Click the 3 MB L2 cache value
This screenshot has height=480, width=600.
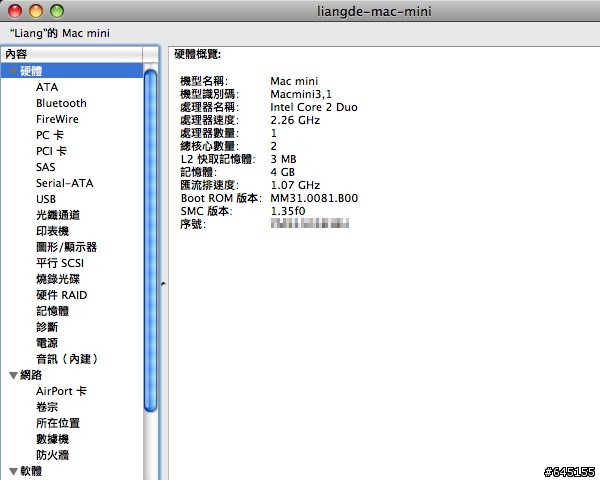(x=283, y=159)
